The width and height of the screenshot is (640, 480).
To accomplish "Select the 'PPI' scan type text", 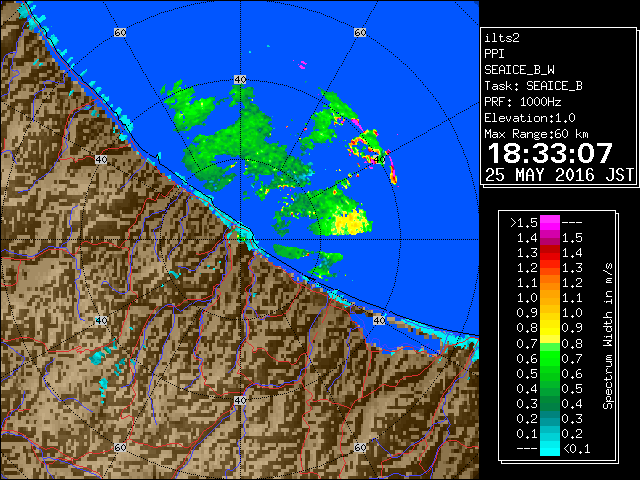I will pos(494,54).
